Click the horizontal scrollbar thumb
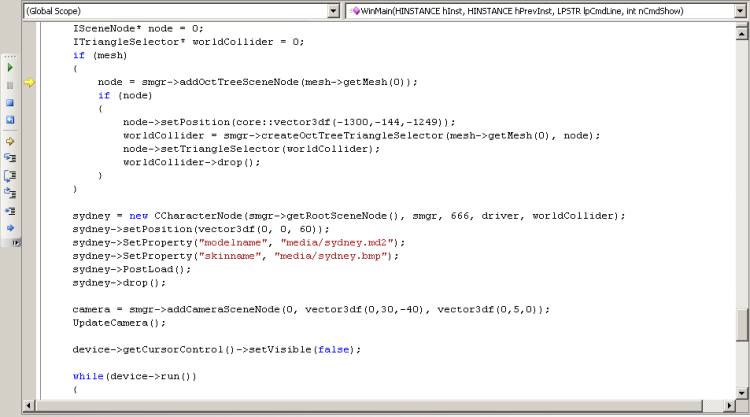 pyautogui.click(x=368, y=406)
